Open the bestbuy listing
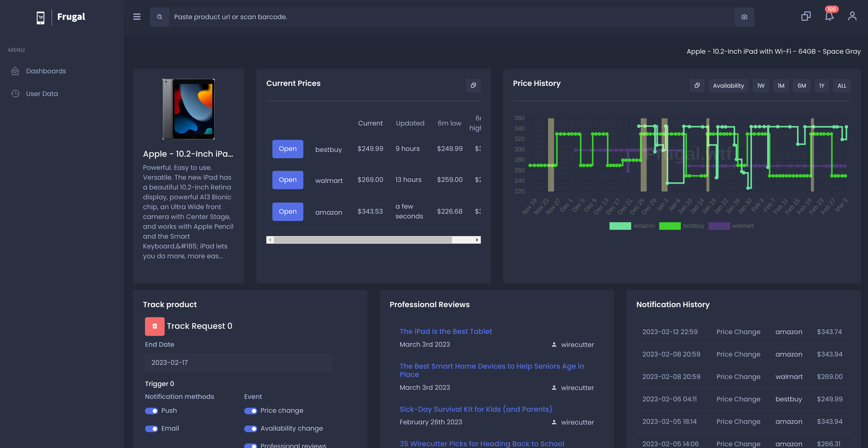868x448 pixels. [287, 149]
